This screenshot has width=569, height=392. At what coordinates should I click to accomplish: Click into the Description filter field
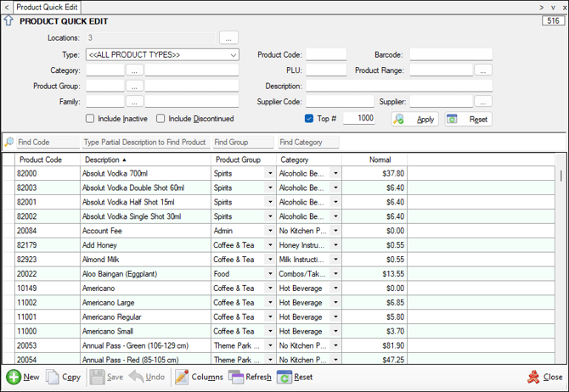point(399,86)
